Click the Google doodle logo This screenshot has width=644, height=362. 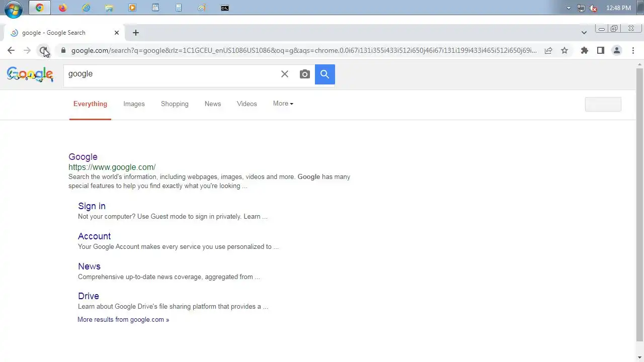[x=30, y=74]
